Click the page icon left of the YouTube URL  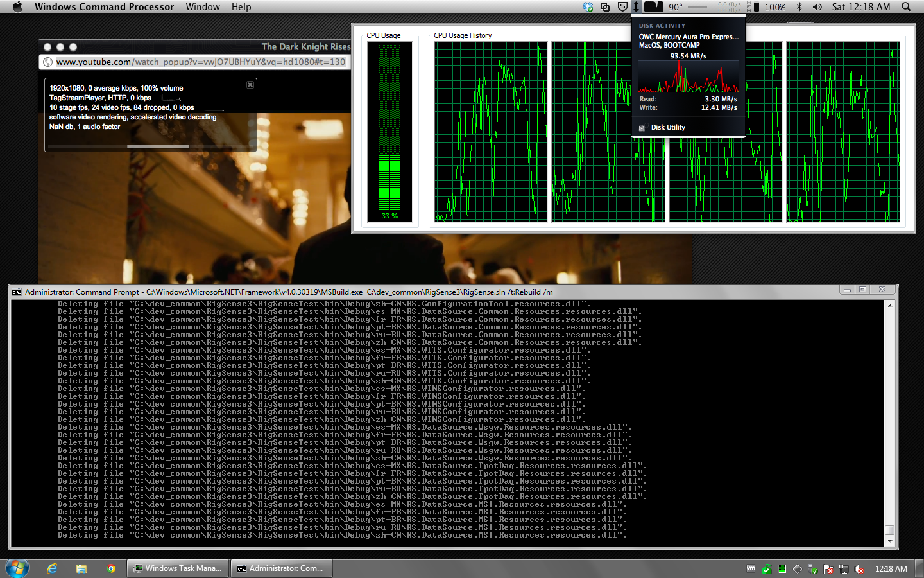point(47,62)
